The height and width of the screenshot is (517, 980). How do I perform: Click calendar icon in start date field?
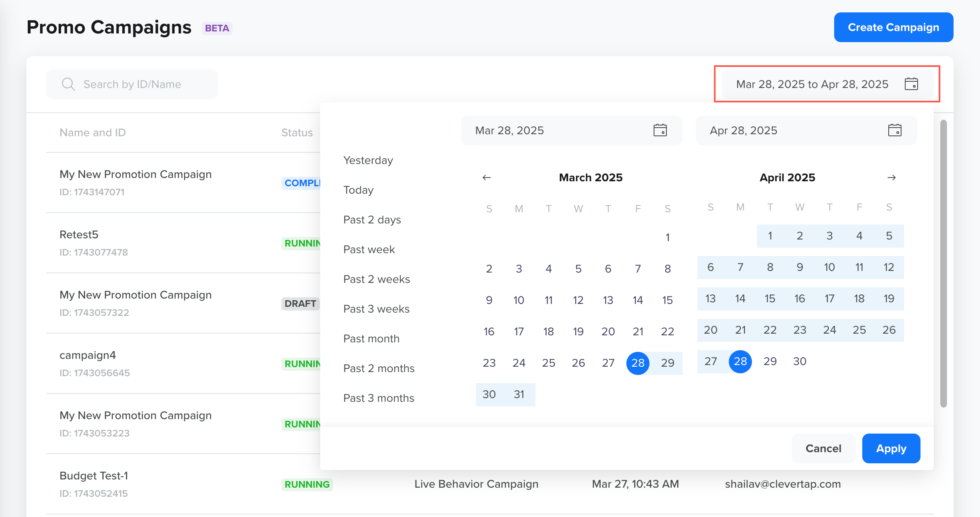(x=660, y=130)
